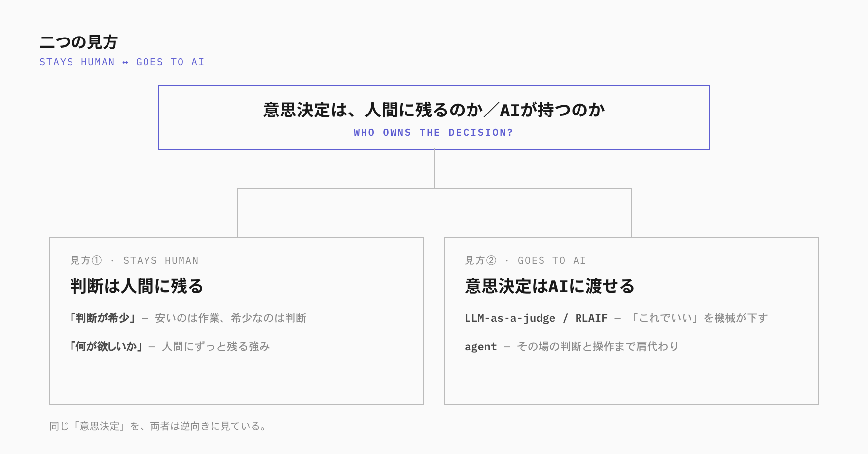Screen dimensions: 868x454
Task: Select the subtitle STAYS HUMAN ↔ GOES TO AI
Action: [x=122, y=62]
